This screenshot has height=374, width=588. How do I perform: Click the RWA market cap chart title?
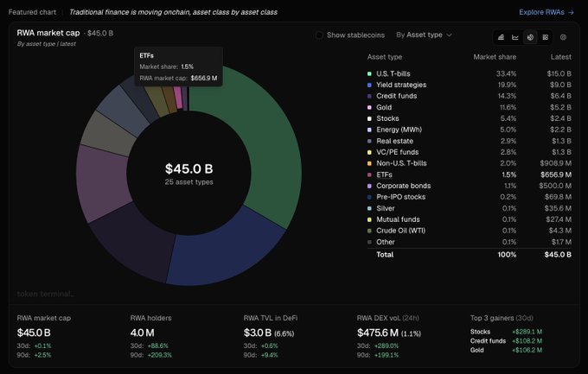click(x=48, y=33)
